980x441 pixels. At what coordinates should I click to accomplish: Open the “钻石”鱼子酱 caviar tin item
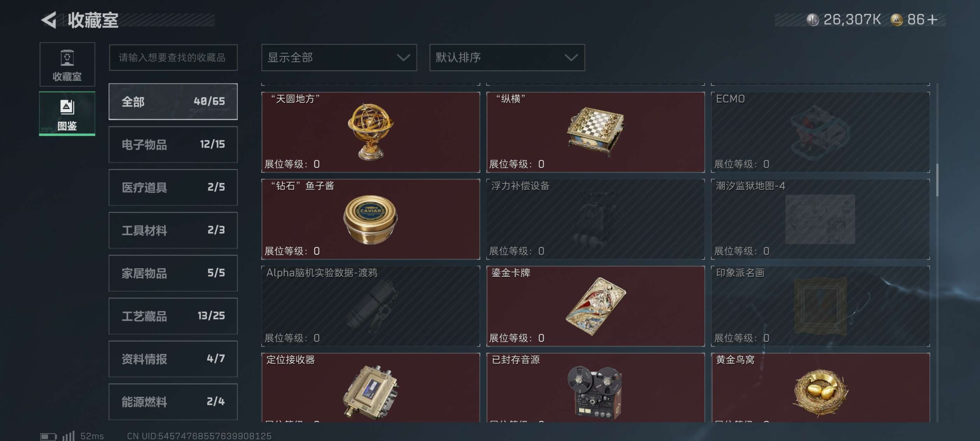pyautogui.click(x=371, y=219)
